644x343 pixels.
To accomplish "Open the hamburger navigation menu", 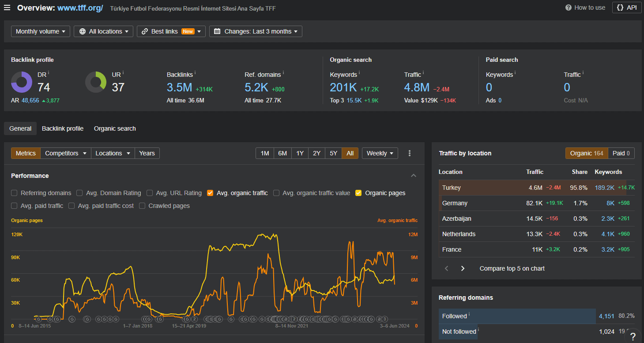I will (7, 8).
